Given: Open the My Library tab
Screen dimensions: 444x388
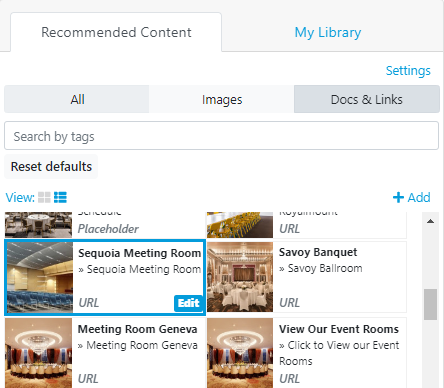Looking at the screenshot, I should [x=328, y=32].
